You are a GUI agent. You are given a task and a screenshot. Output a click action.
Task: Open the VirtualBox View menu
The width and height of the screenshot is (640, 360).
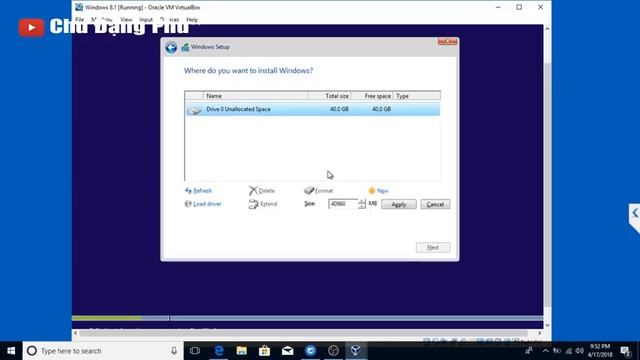126,19
